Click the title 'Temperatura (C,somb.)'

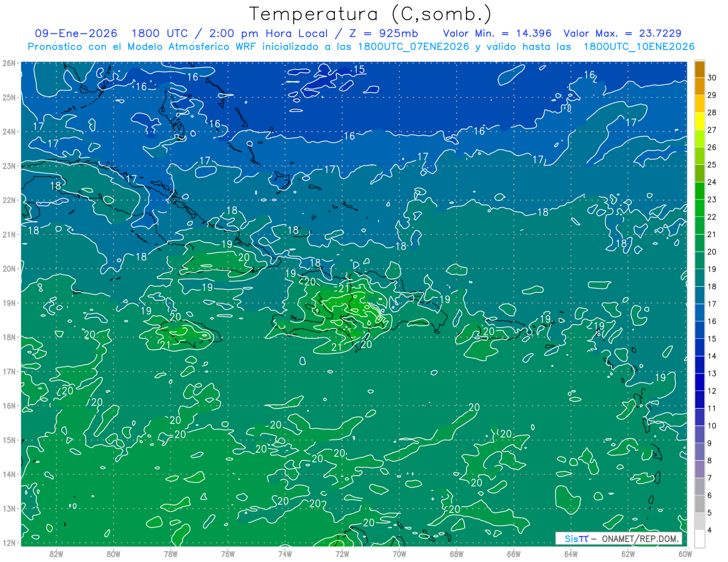pos(371,14)
